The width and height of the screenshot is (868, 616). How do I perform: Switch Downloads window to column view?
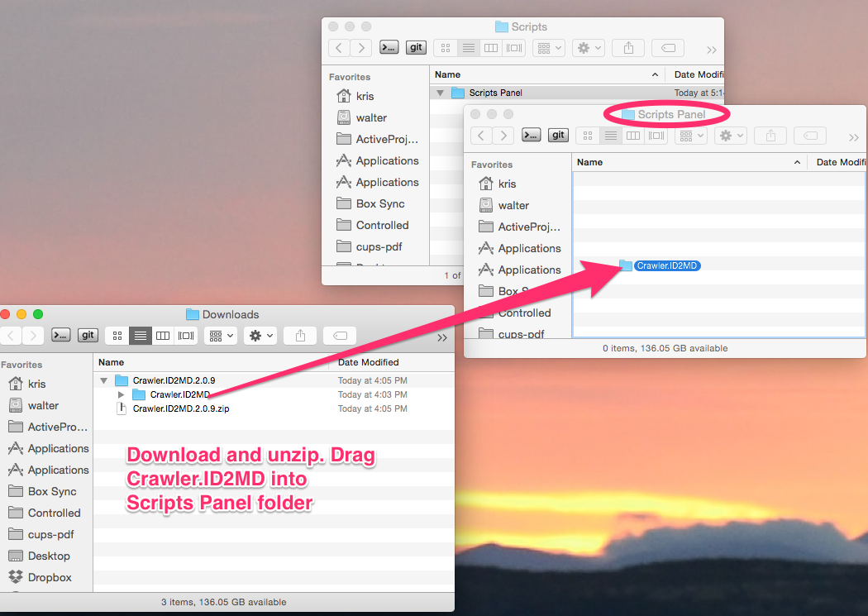pos(163,336)
